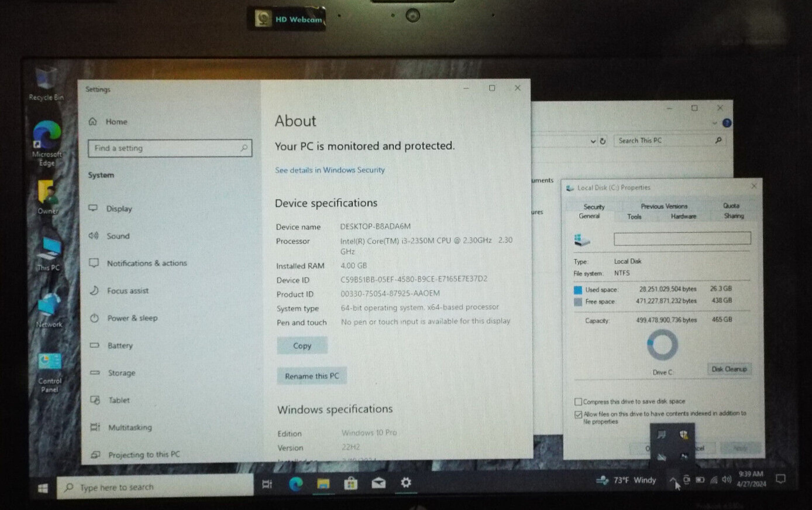Viewport: 812px width, 510px height.
Task: Open Microsoft Edge desktop shortcut
Action: (x=46, y=143)
